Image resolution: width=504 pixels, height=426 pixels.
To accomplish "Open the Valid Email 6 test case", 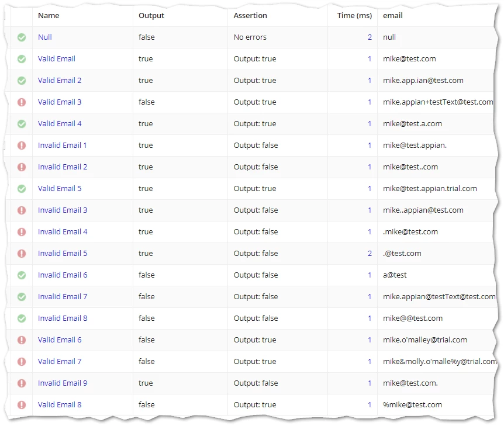I will tap(60, 340).
